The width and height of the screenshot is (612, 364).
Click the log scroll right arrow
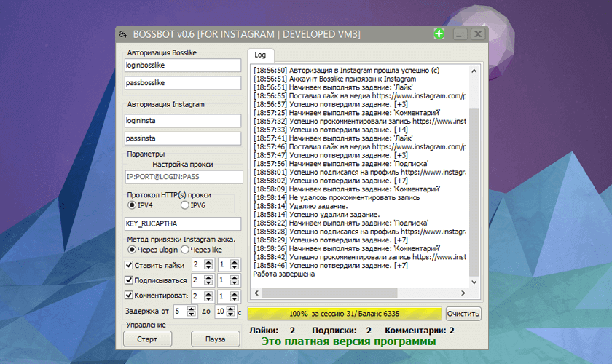click(463, 293)
